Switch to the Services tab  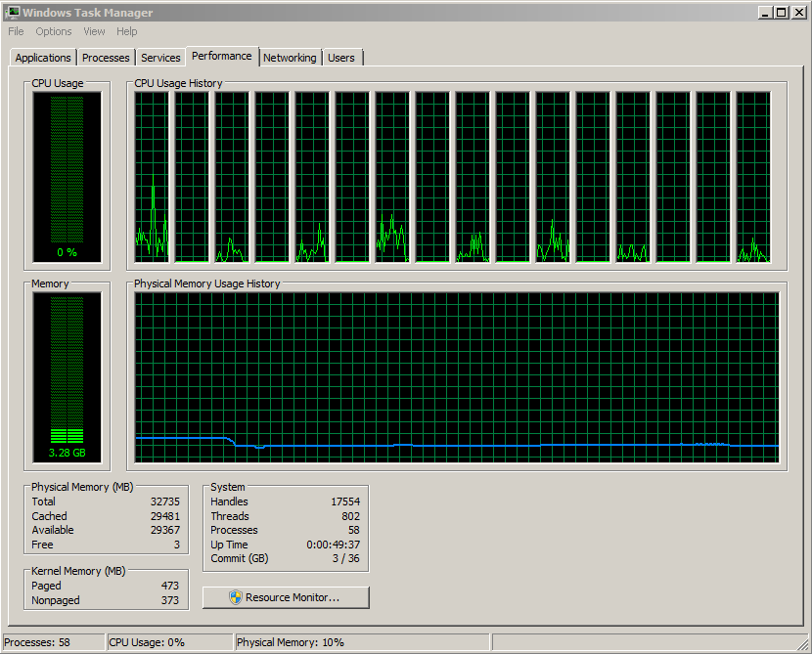pos(160,58)
